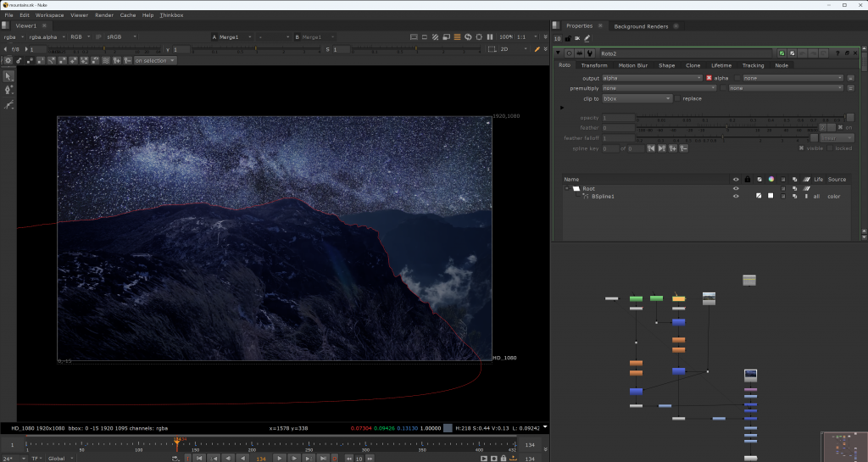Click the add points tool below the arrow
This screenshot has height=462, width=868.
[9, 90]
